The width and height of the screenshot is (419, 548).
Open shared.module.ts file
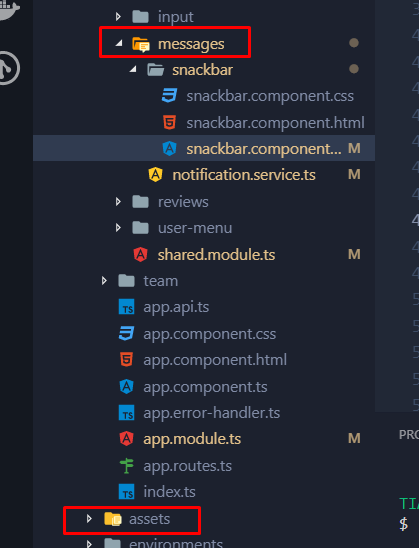(216, 255)
